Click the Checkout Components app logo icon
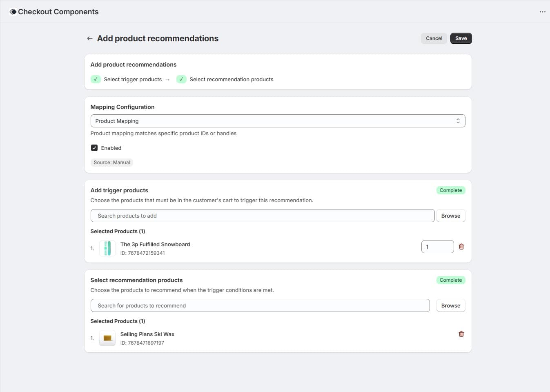This screenshot has height=392, width=550. tap(13, 12)
